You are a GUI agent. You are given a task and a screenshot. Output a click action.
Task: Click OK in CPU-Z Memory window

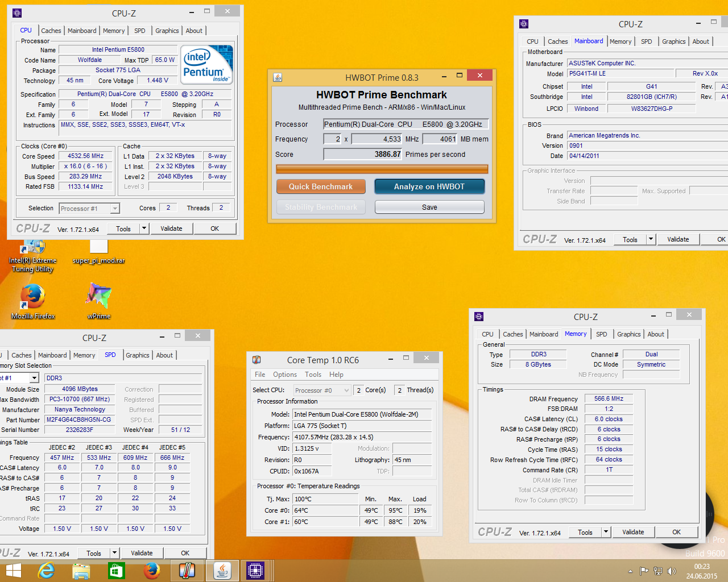click(x=676, y=533)
